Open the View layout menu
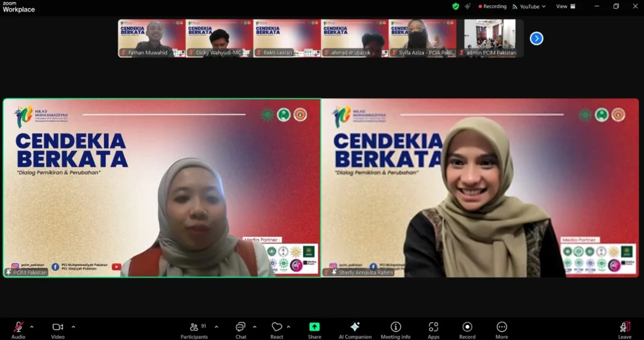 [x=565, y=6]
